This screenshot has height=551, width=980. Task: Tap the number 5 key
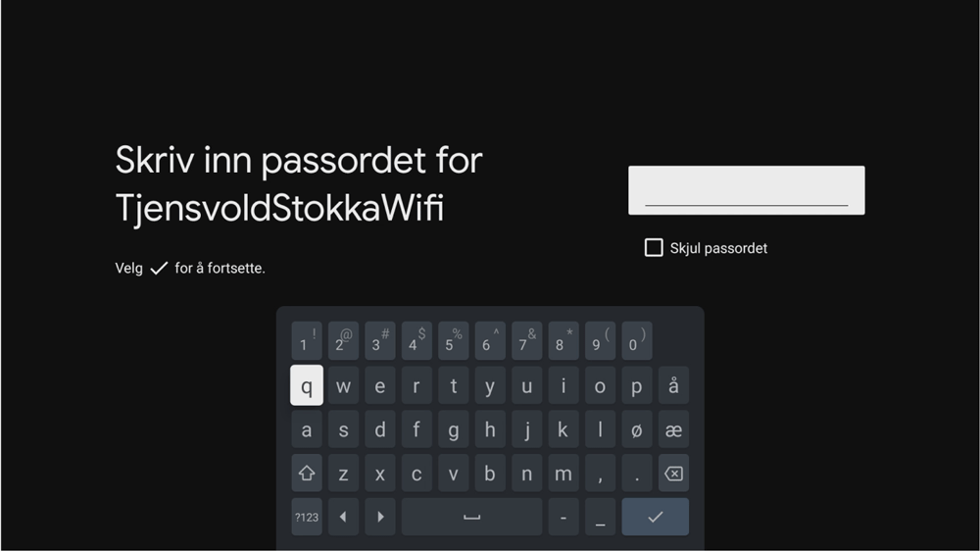point(453,341)
